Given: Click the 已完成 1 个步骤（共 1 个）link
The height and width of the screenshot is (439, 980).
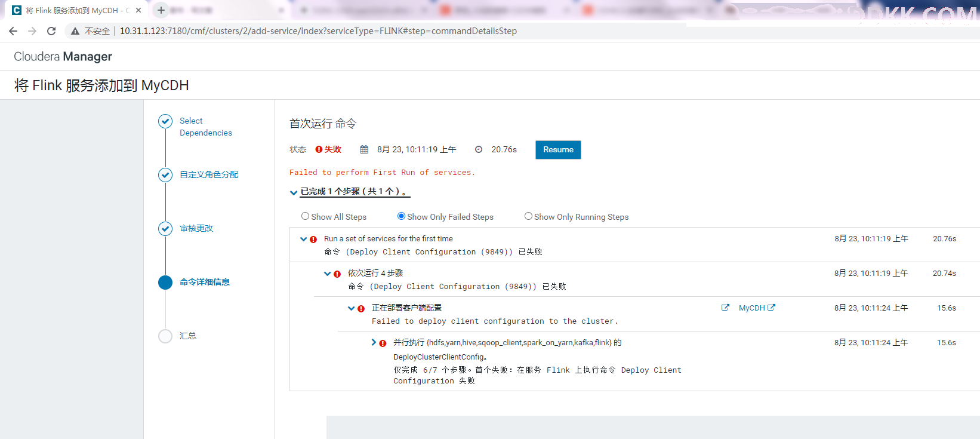Looking at the screenshot, I should (x=355, y=192).
